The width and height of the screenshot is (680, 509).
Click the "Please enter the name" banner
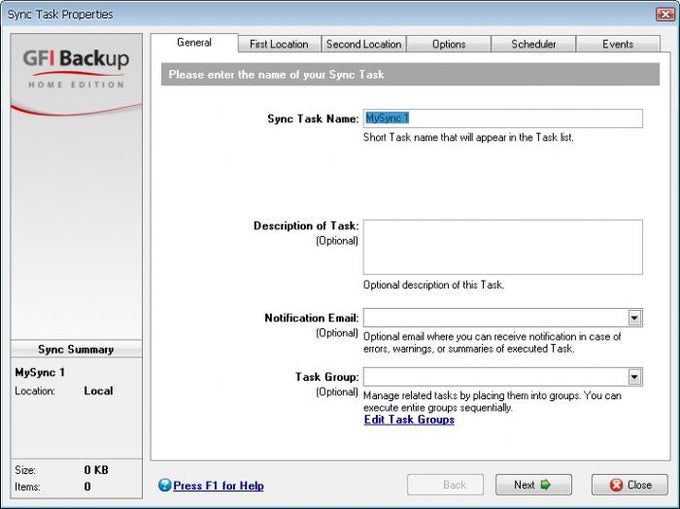(x=410, y=75)
